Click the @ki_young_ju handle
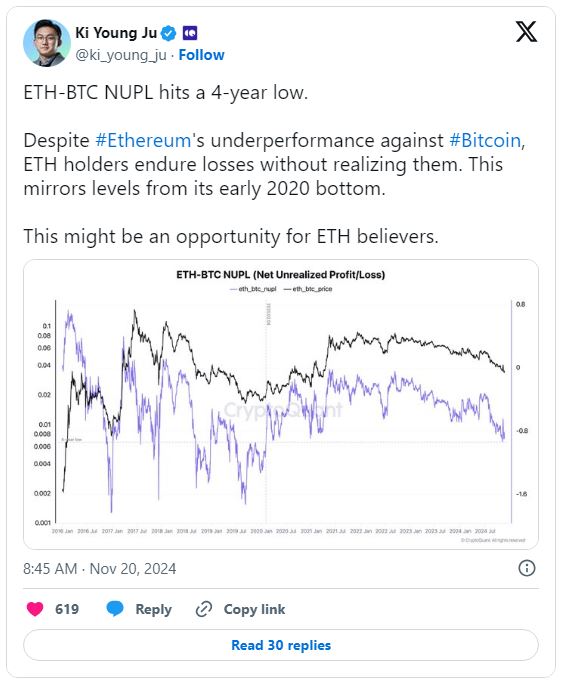Screen dimensions: 565x687 pos(121,55)
